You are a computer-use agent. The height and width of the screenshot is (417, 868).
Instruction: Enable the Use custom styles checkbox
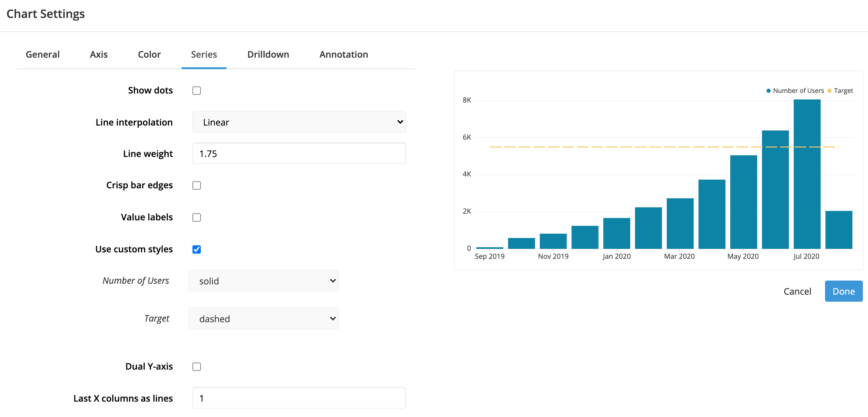pos(197,248)
